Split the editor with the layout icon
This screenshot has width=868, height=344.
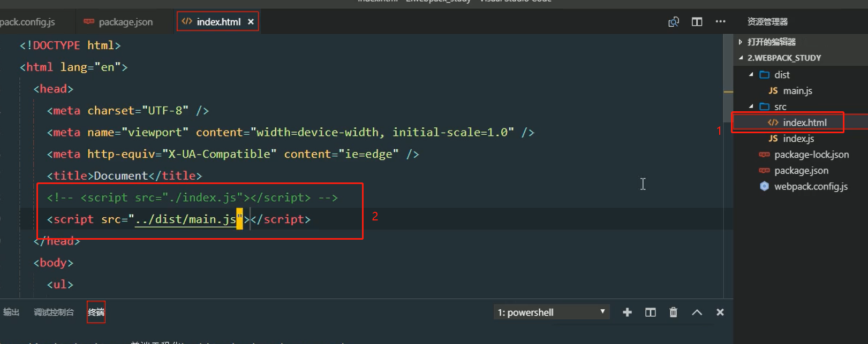click(x=697, y=22)
